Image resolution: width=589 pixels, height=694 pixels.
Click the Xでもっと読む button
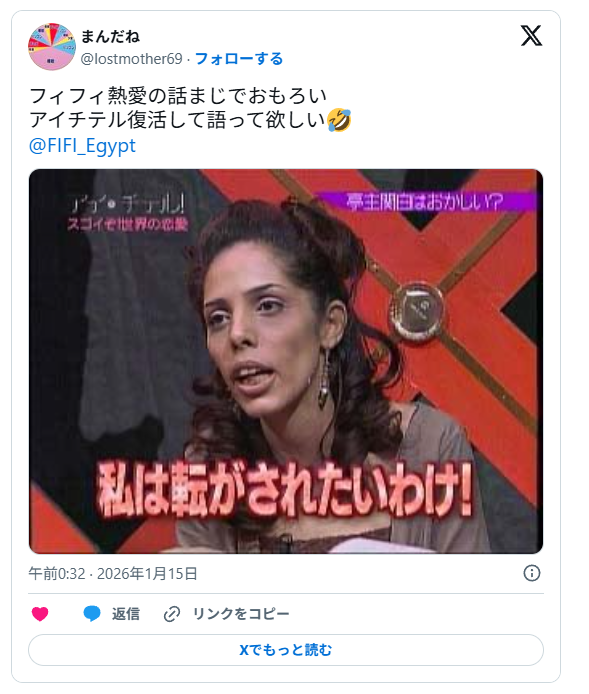(286, 650)
